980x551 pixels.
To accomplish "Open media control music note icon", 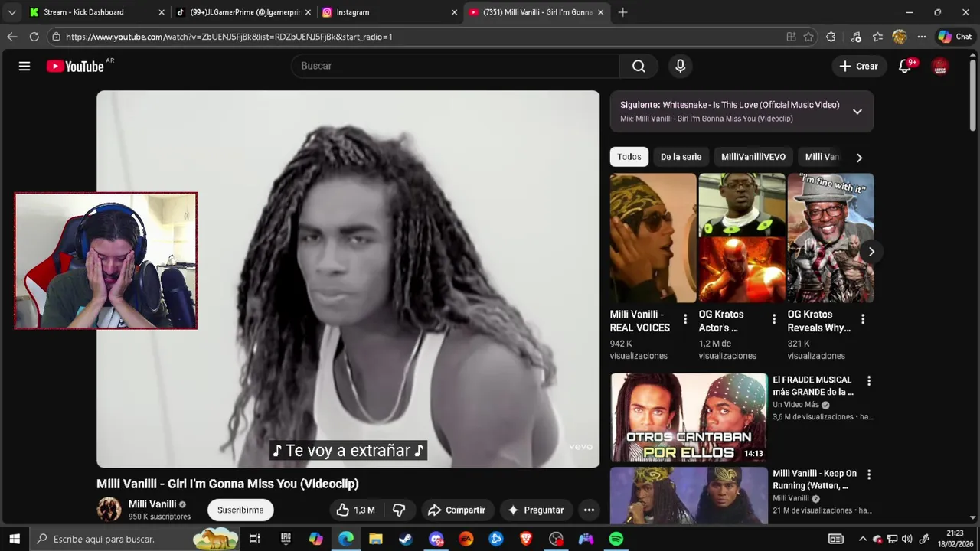I will 856,37.
